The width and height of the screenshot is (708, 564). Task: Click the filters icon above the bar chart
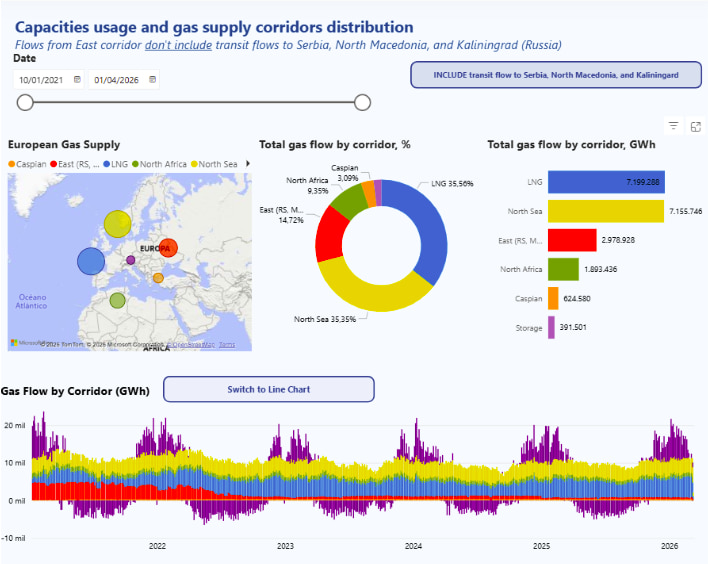tap(674, 126)
